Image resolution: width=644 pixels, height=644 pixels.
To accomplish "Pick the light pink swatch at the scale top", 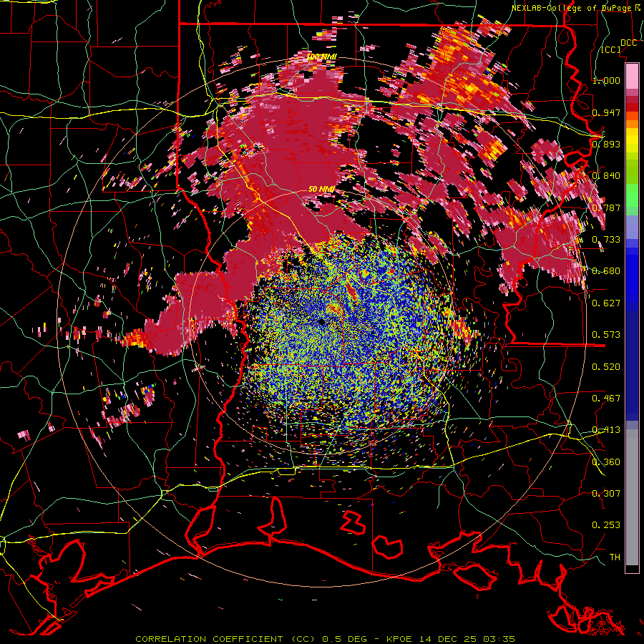I will (632, 76).
